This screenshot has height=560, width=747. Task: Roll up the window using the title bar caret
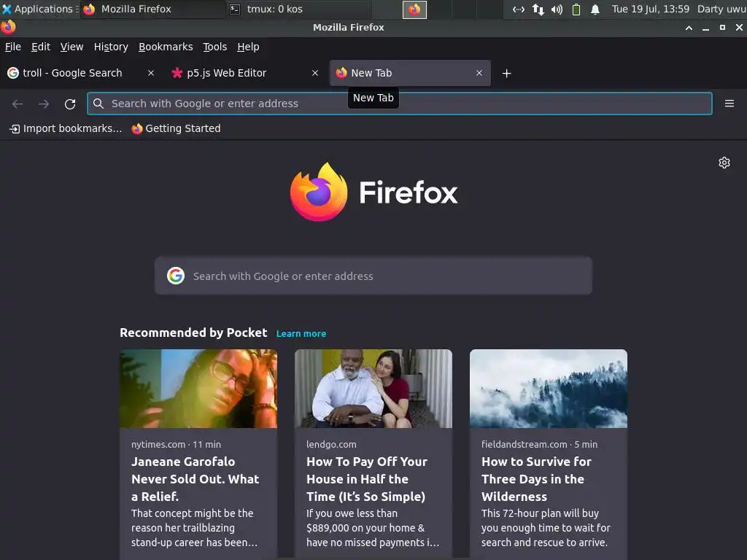pyautogui.click(x=689, y=28)
